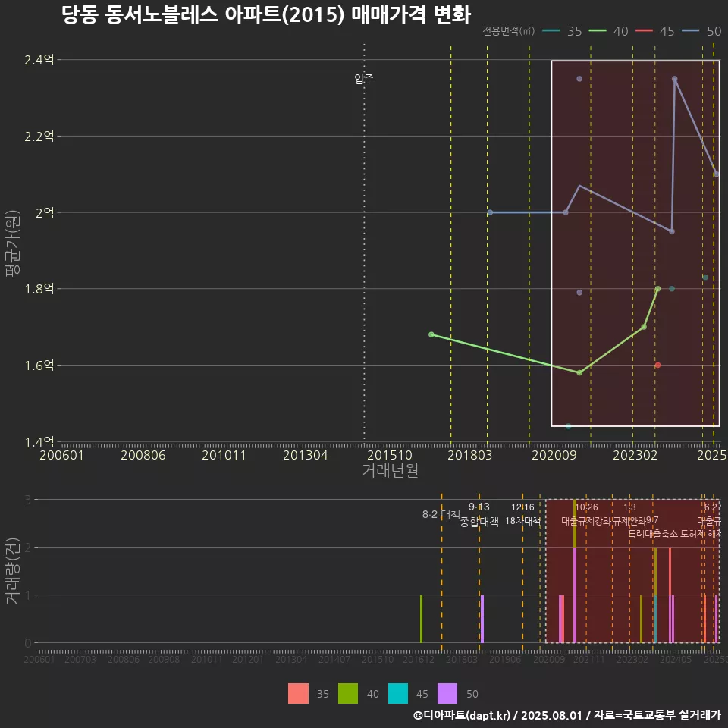
Task: Select the first blue 50㎡ point at 2억
Action: point(491,212)
